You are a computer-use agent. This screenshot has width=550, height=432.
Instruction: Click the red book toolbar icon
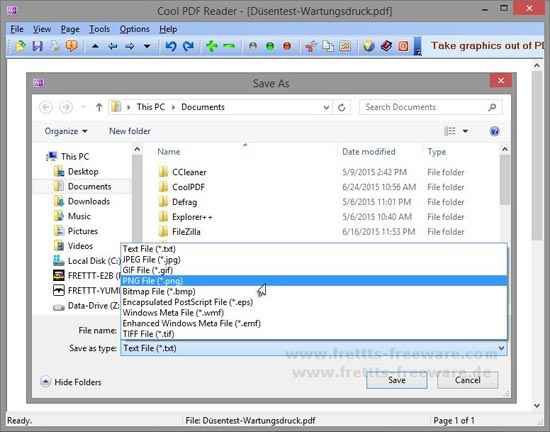(386, 46)
